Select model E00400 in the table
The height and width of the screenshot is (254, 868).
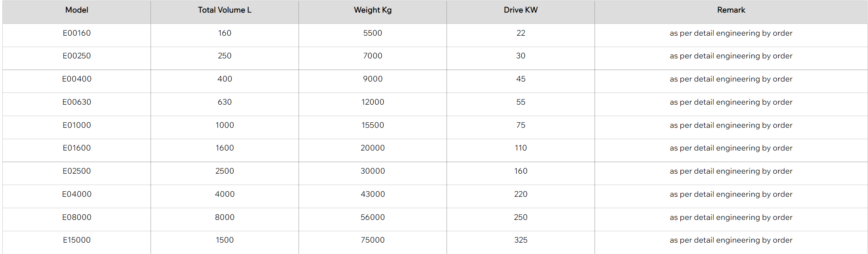[x=77, y=79]
